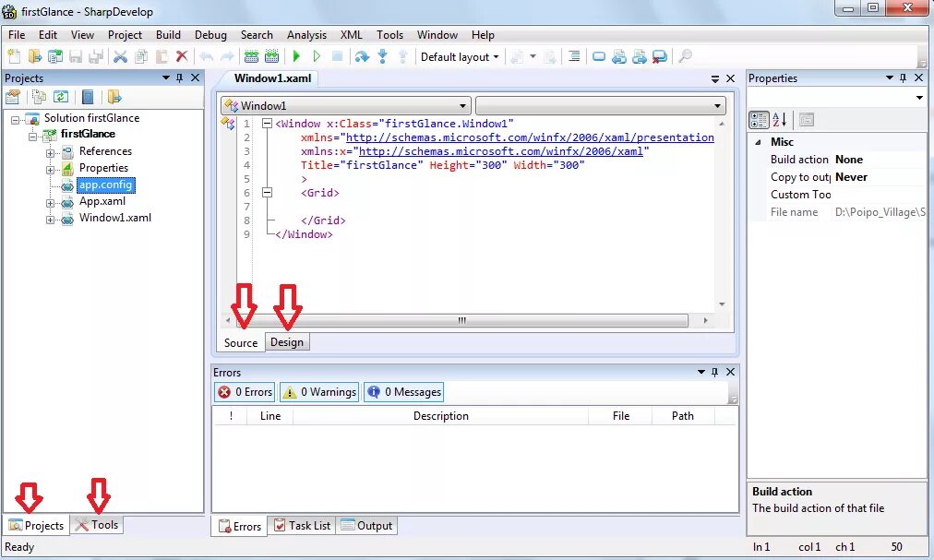This screenshot has height=560, width=934.
Task: Click Categorized view icon in Properties
Action: [x=759, y=120]
